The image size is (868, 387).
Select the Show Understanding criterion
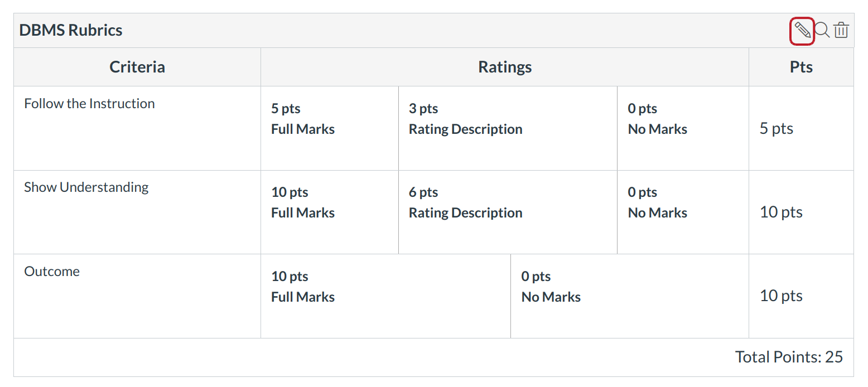pos(86,187)
